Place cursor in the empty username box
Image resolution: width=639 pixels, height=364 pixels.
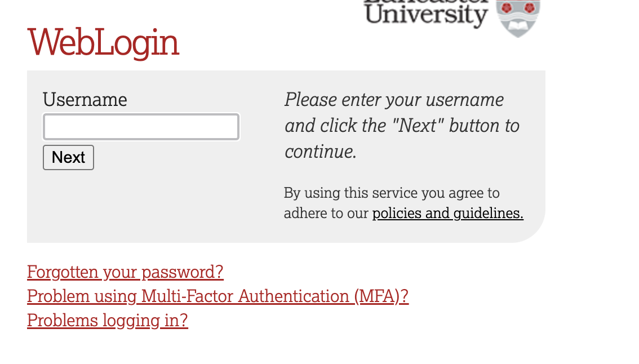(x=141, y=127)
